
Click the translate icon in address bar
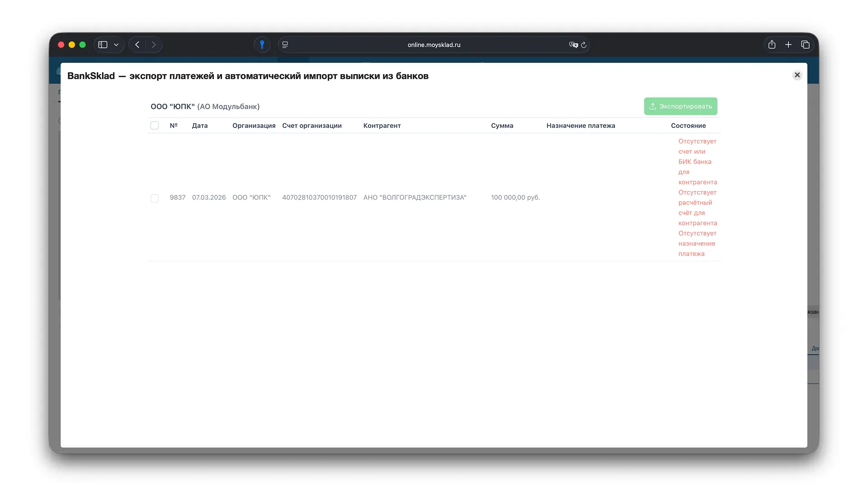coord(573,45)
